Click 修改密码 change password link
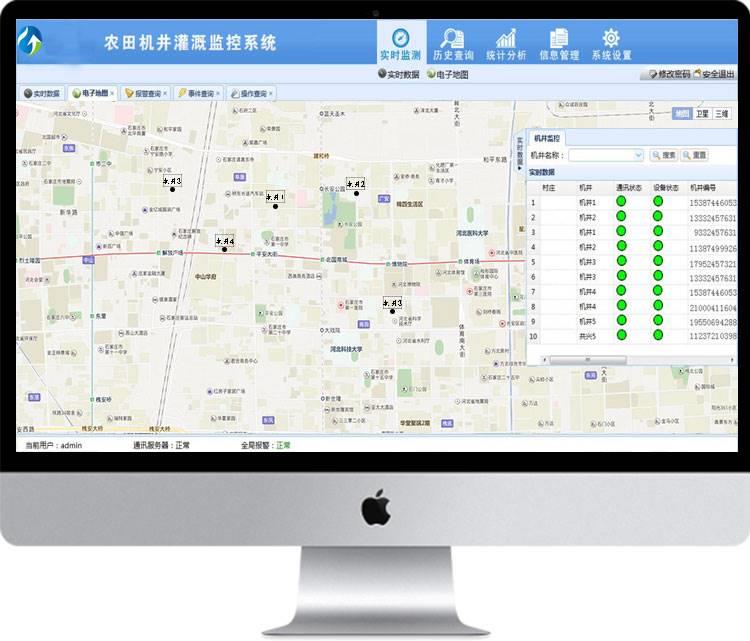 (668, 74)
